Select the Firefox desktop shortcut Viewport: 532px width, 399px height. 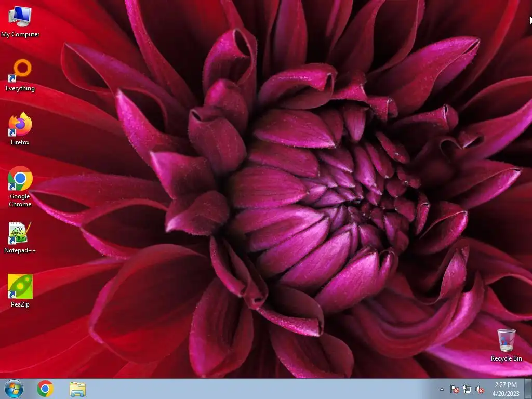pos(20,129)
